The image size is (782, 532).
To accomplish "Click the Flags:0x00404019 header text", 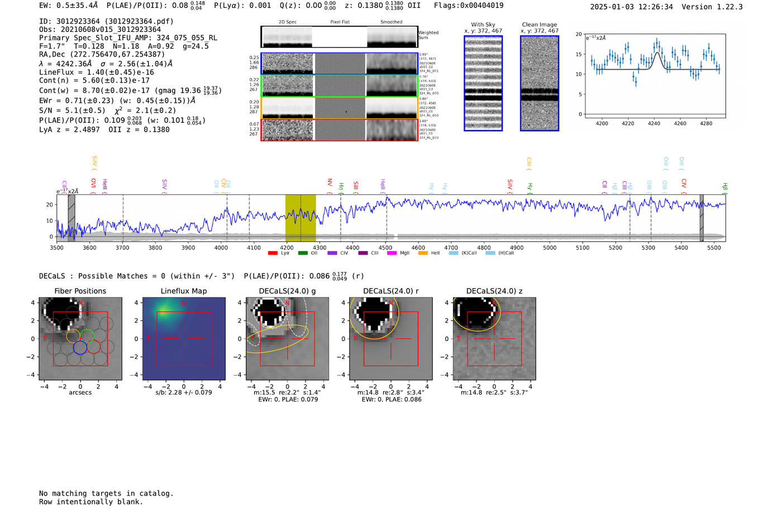I will tap(469, 6).
